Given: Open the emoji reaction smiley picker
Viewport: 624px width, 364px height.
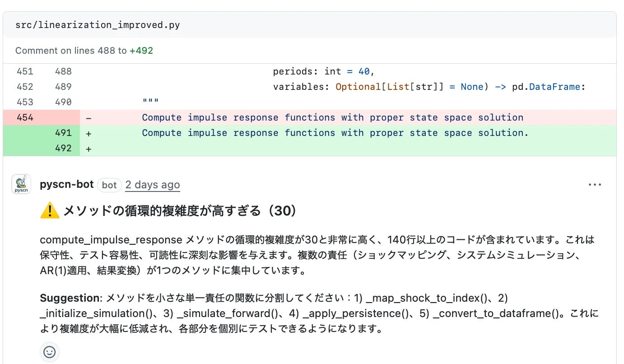Looking at the screenshot, I should click(x=49, y=352).
